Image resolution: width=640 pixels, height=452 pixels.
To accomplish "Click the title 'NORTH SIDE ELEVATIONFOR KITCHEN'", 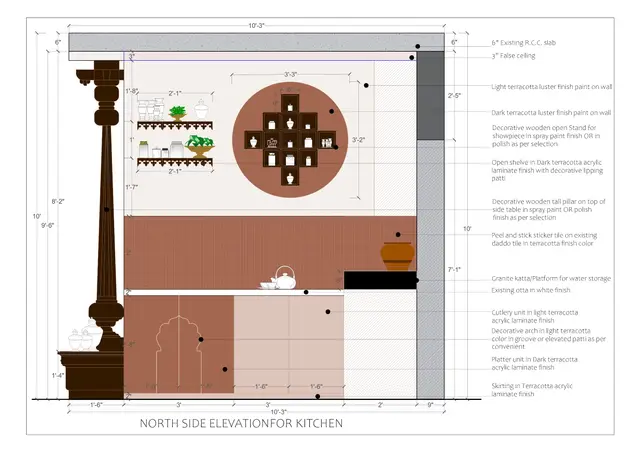I will pyautogui.click(x=241, y=423).
